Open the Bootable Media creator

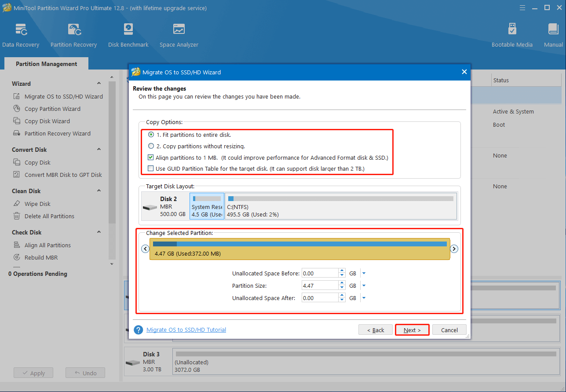[512, 34]
